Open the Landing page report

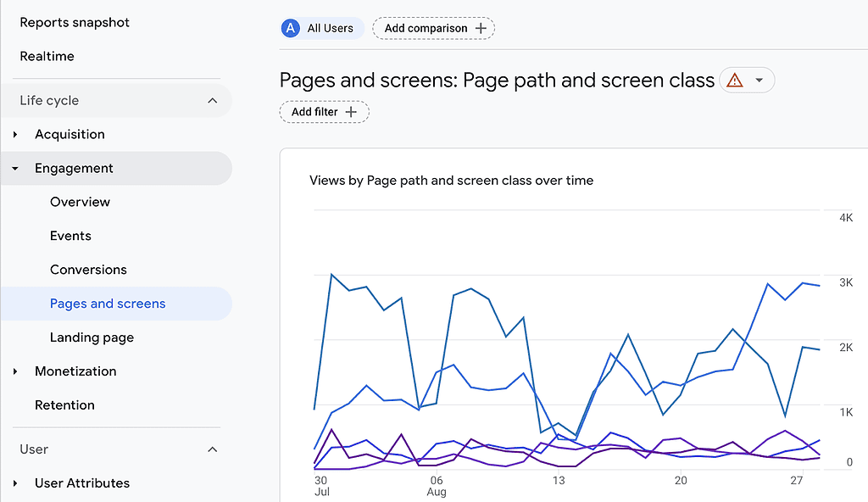[x=92, y=337]
